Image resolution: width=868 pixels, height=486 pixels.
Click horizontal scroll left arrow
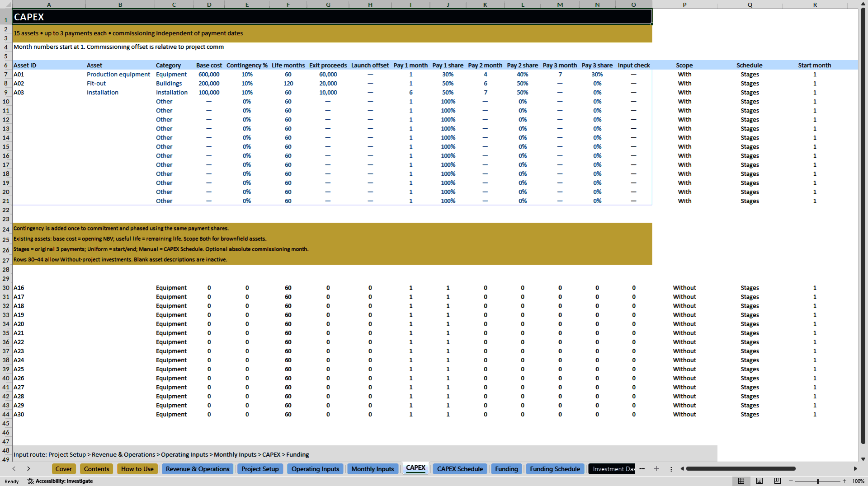[x=682, y=469]
